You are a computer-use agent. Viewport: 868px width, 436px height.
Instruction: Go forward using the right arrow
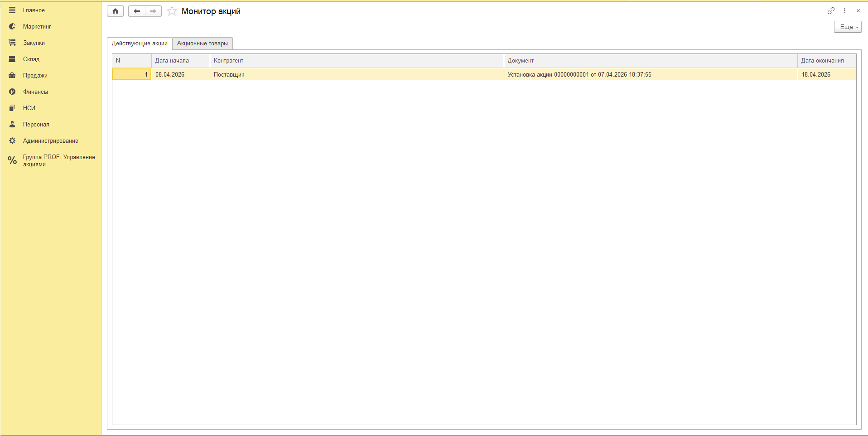(x=153, y=11)
